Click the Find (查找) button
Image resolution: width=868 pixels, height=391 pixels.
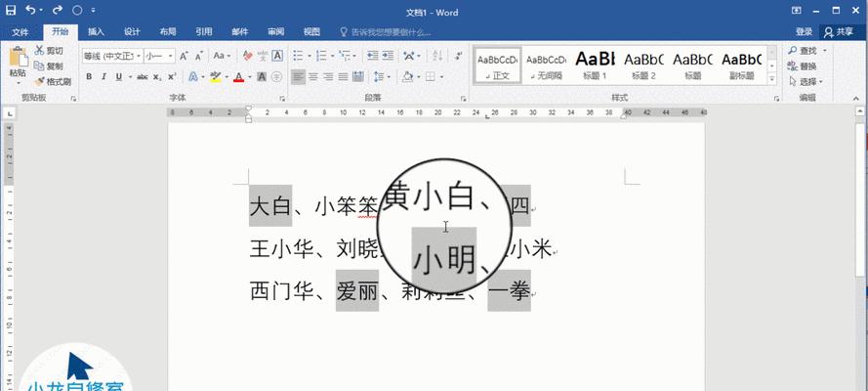click(x=804, y=51)
